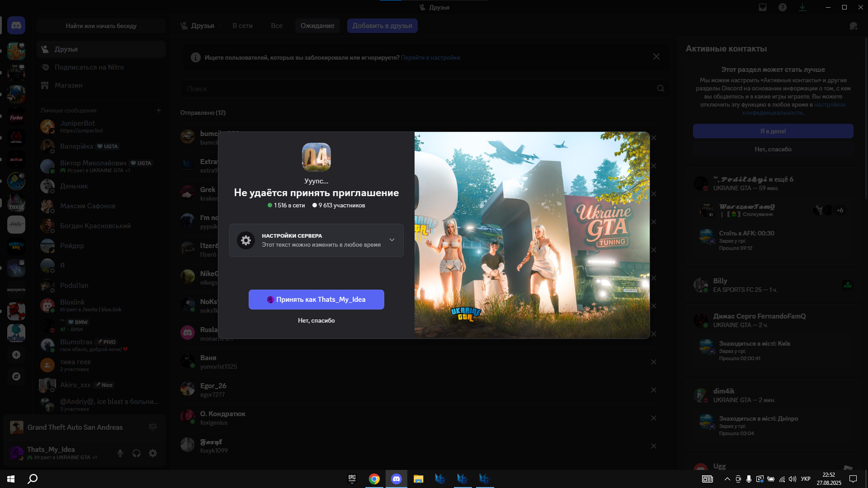The height and width of the screenshot is (488, 868).
Task: Toggle microphone mute in user panel
Action: point(120,453)
